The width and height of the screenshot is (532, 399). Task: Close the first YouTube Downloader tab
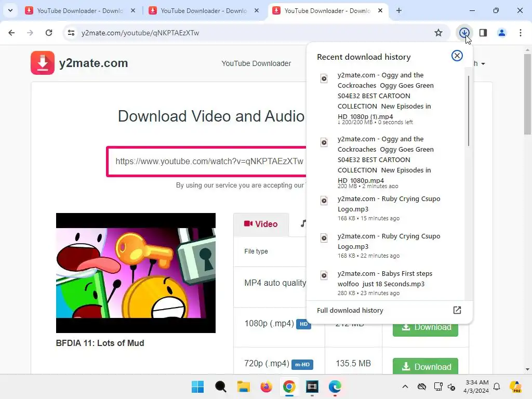coord(133,10)
